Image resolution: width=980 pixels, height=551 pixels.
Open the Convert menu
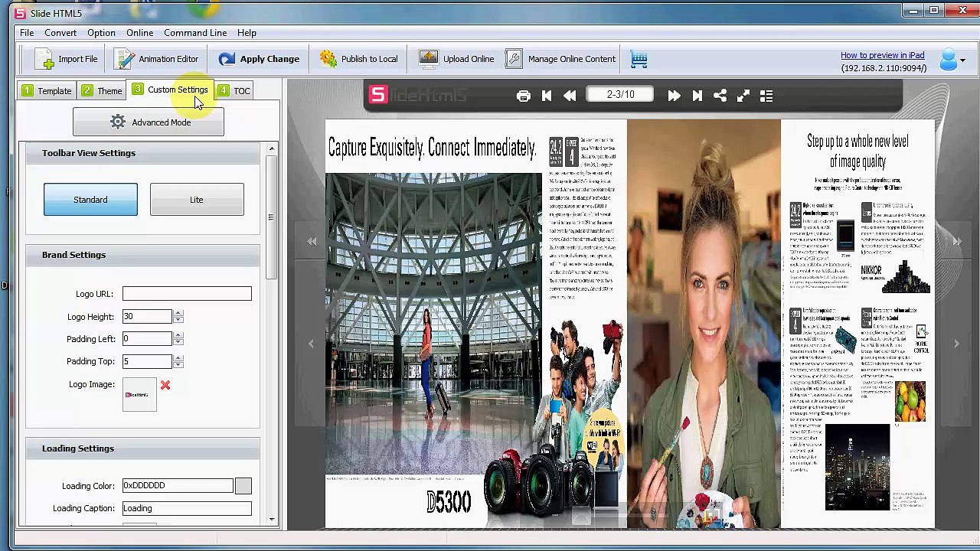point(60,33)
